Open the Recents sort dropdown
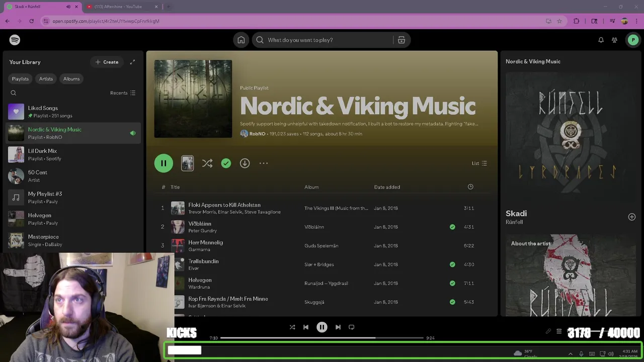 point(123,93)
